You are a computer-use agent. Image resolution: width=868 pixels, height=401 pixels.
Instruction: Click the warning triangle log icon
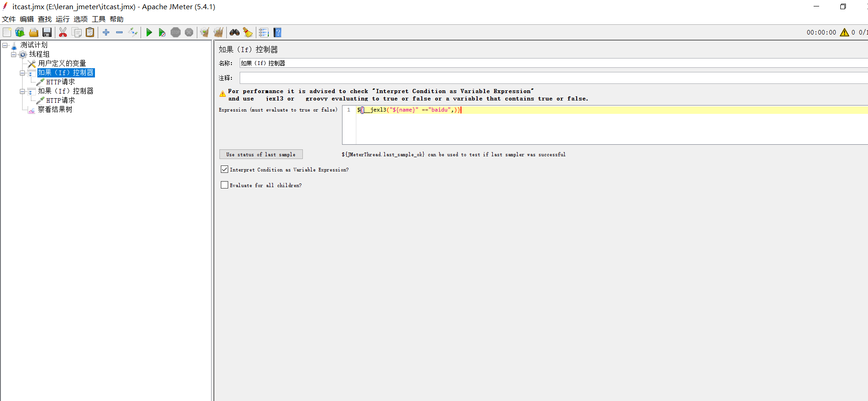click(x=844, y=32)
